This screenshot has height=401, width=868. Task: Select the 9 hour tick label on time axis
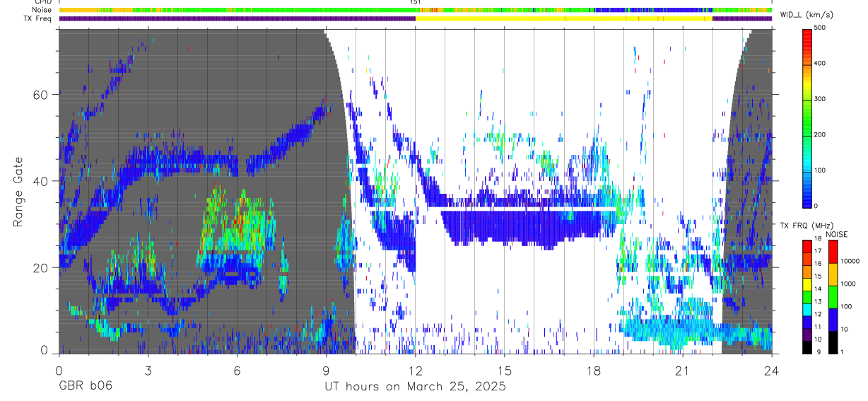pyautogui.click(x=326, y=371)
